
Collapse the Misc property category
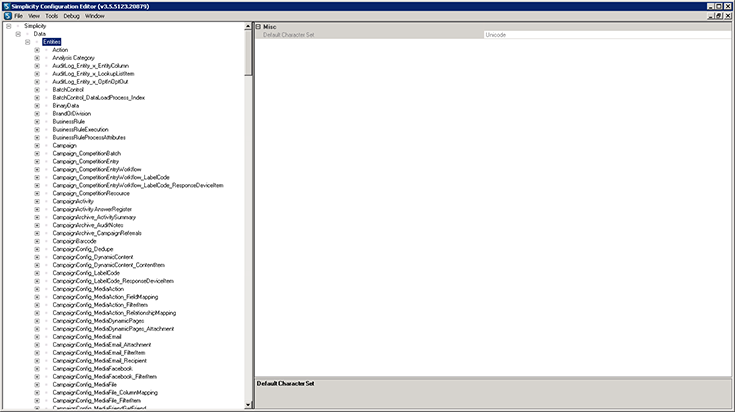click(258, 27)
